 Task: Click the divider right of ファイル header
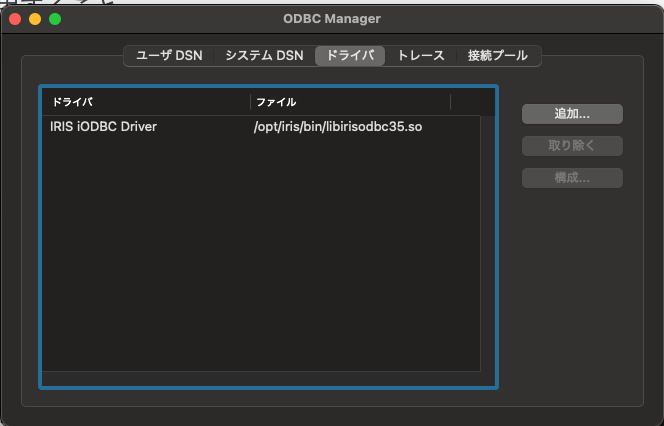(x=450, y=102)
